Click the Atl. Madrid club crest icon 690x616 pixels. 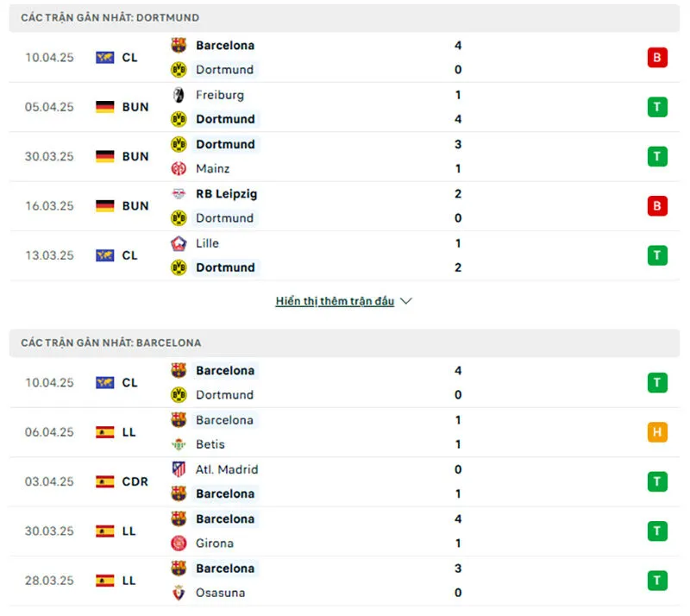pos(179,469)
